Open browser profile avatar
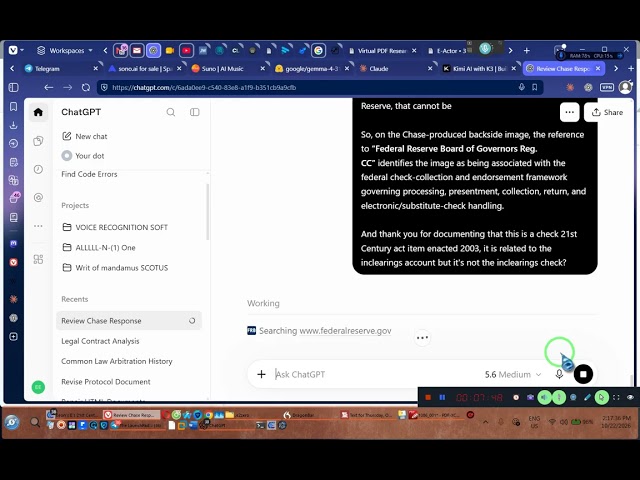This screenshot has height=480, width=640. click(x=625, y=87)
